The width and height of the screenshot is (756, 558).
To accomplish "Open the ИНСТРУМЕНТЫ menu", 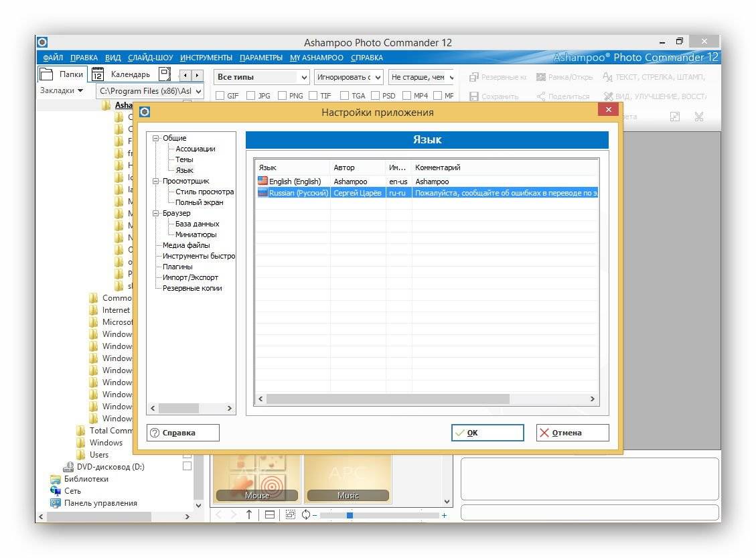I will [206, 58].
